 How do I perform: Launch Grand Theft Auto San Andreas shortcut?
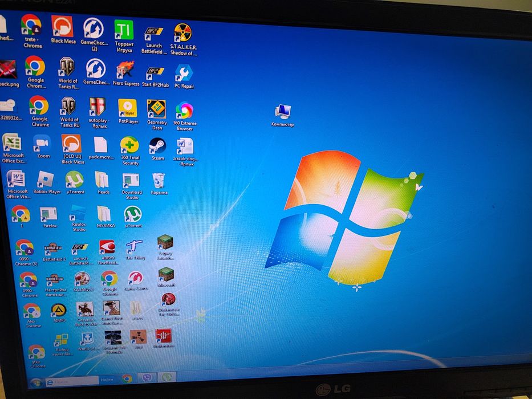pyautogui.click(x=112, y=313)
